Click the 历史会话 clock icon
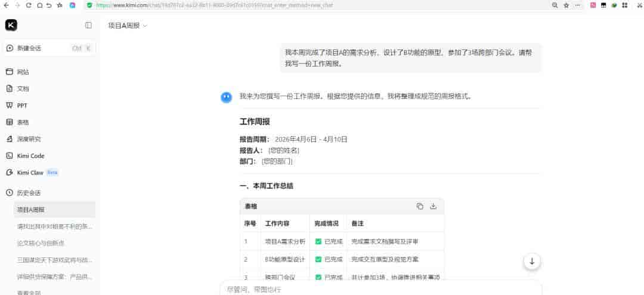The width and height of the screenshot is (644, 295). 10,193
